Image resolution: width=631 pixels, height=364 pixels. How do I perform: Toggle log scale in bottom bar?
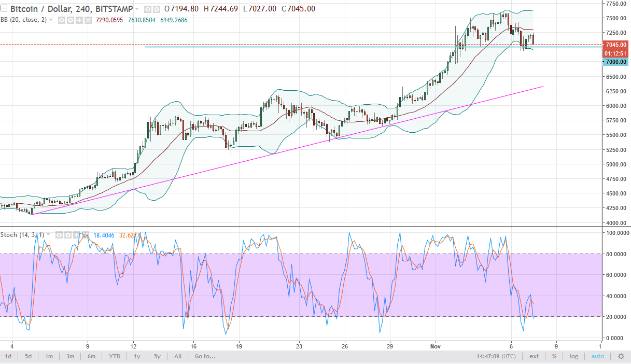[574, 356]
